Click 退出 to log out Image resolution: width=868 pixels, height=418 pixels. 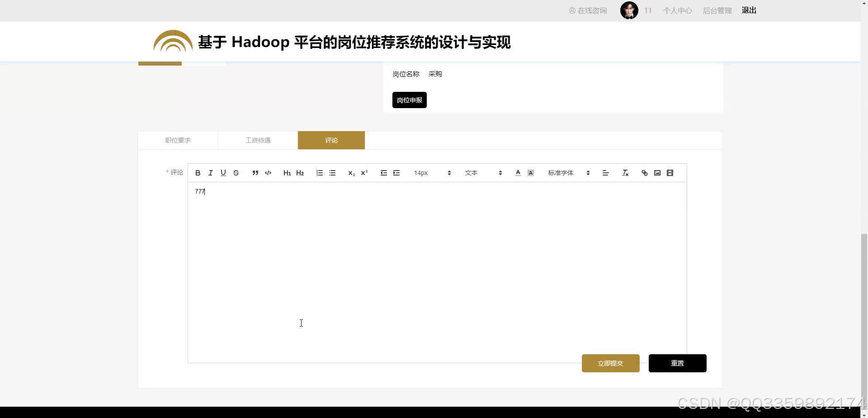pos(749,10)
